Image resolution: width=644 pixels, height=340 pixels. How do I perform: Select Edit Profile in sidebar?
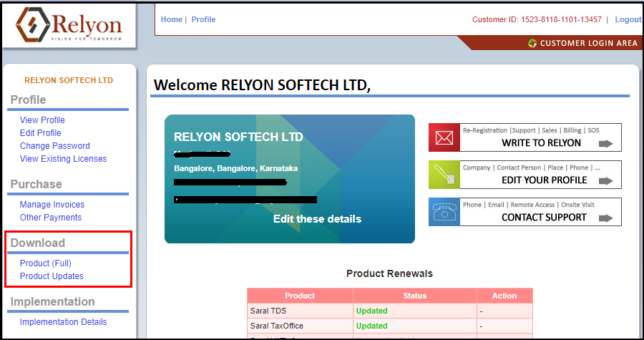click(x=41, y=133)
